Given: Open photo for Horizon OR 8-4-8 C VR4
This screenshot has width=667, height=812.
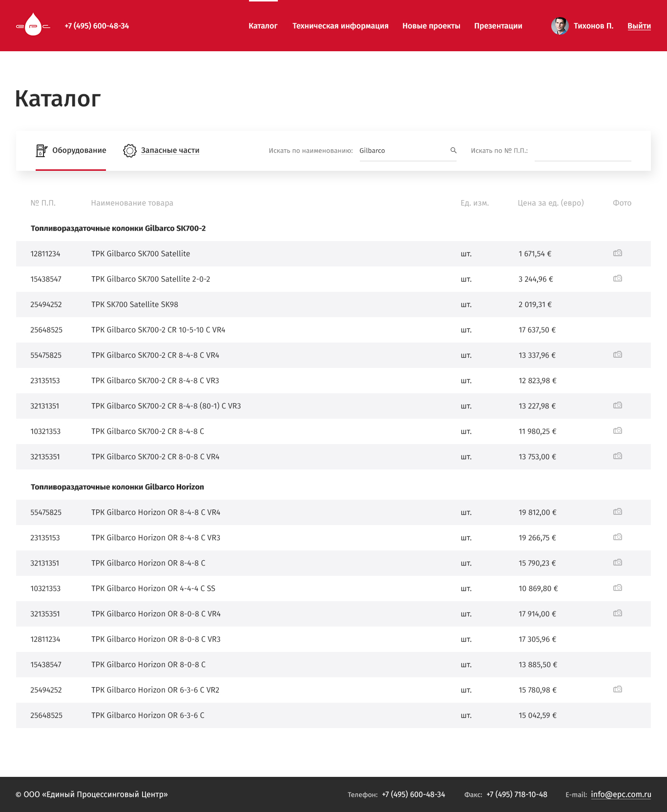Looking at the screenshot, I should coord(618,511).
